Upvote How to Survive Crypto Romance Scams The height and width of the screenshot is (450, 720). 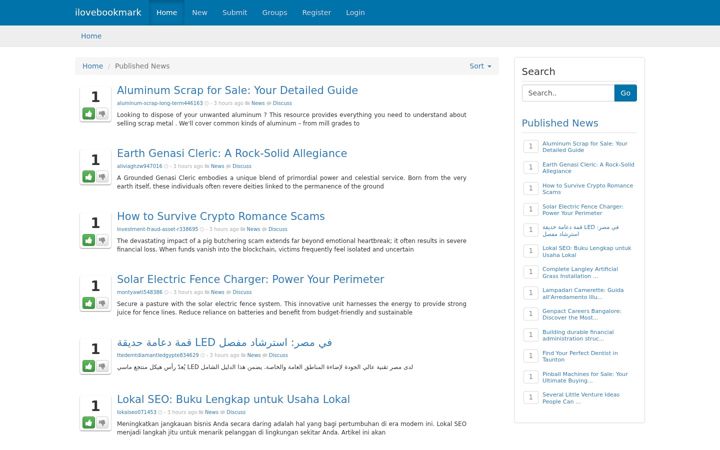pos(89,240)
